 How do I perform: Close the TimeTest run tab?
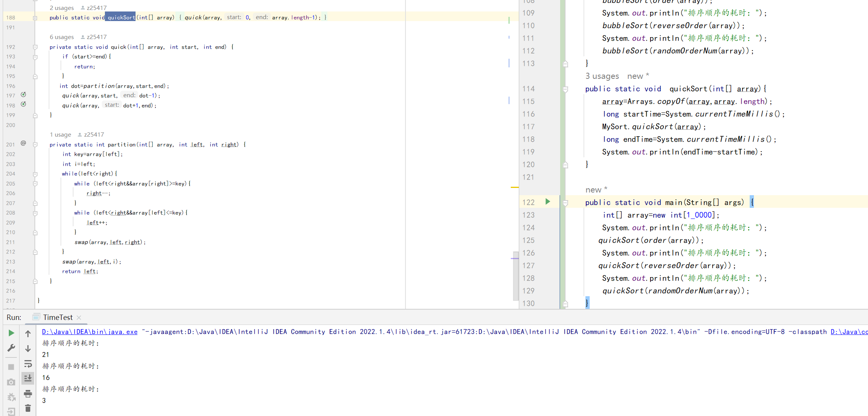tap(79, 318)
